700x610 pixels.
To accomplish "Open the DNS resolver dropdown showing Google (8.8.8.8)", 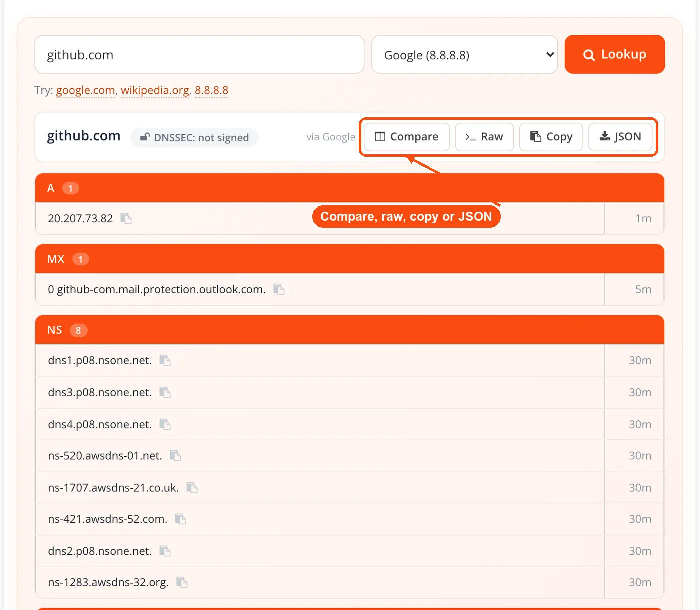I will (464, 54).
